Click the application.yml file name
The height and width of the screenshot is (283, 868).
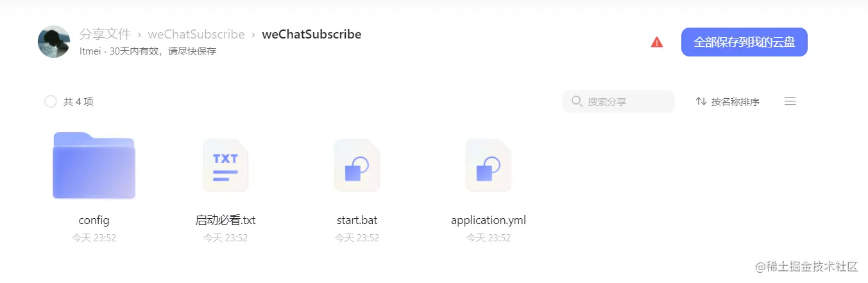489,220
